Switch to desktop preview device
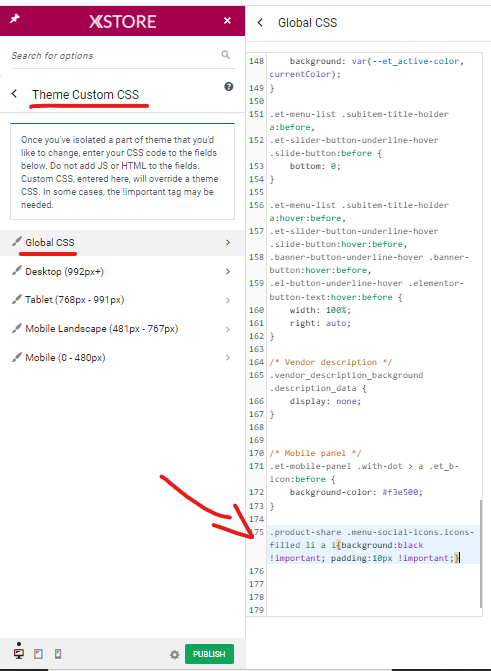Image resolution: width=491 pixels, height=671 pixels. [19, 653]
